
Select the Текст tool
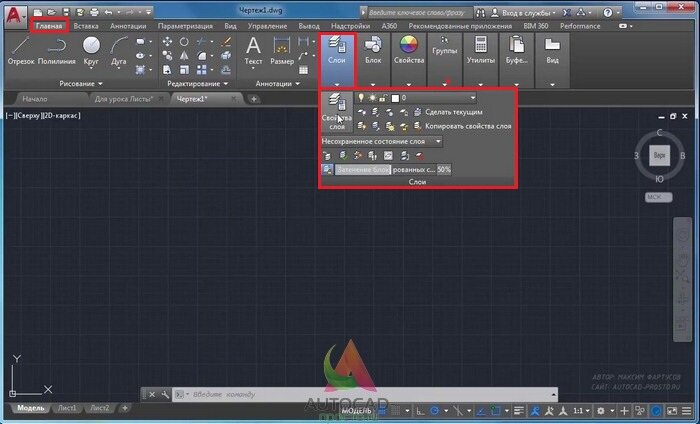(253, 51)
